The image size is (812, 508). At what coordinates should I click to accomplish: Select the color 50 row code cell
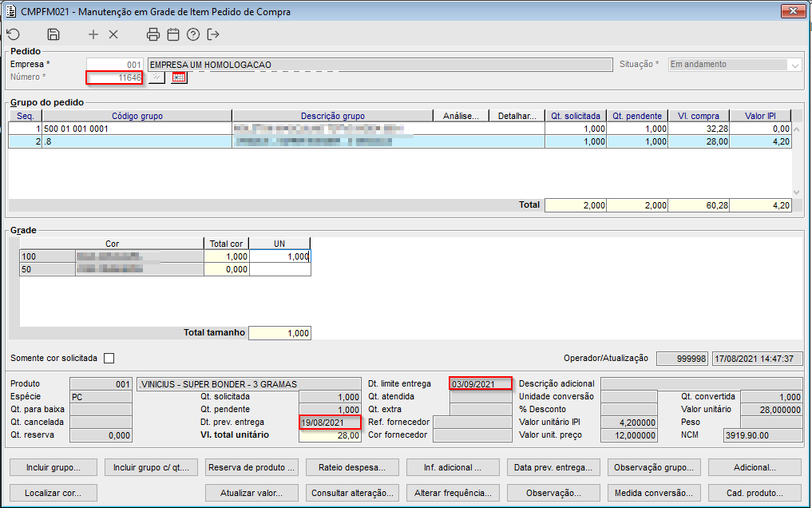pos(48,269)
